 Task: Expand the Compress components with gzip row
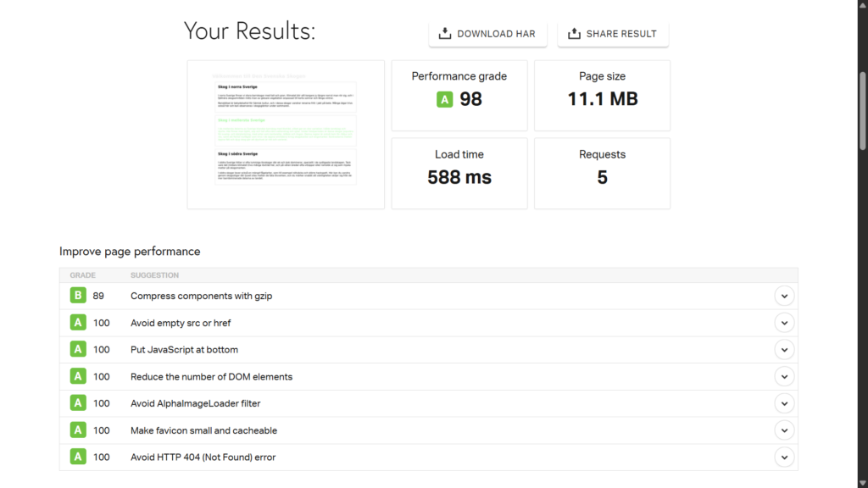784,296
